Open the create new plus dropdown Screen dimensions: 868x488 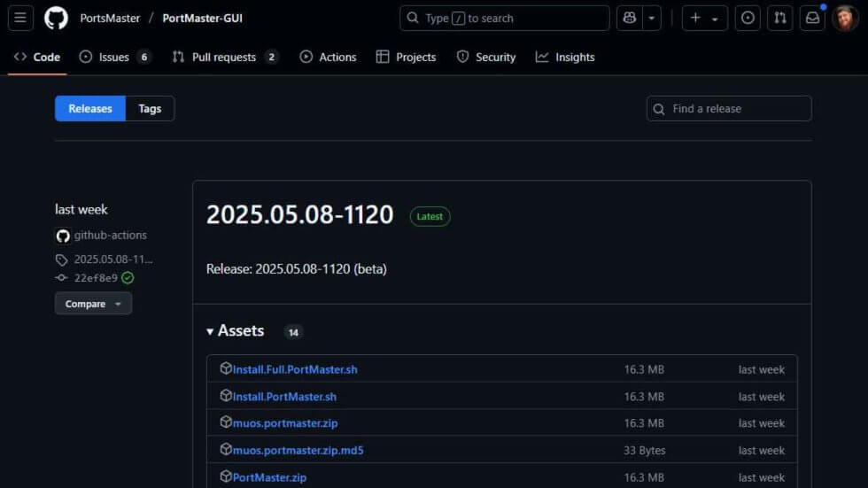coord(704,18)
